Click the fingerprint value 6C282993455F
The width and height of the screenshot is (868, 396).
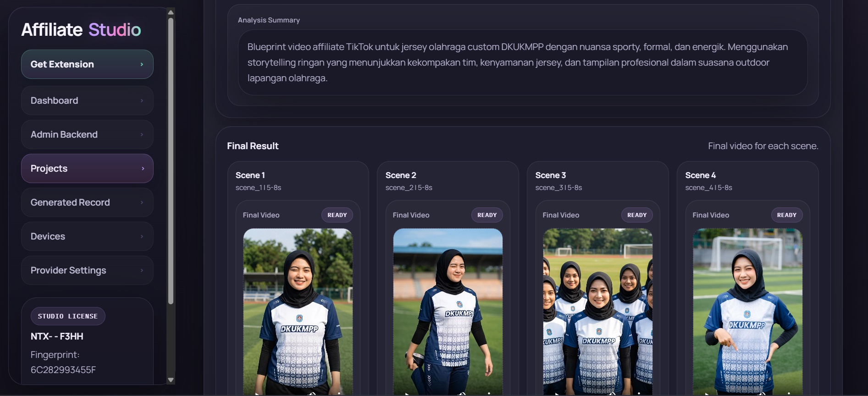(x=63, y=370)
